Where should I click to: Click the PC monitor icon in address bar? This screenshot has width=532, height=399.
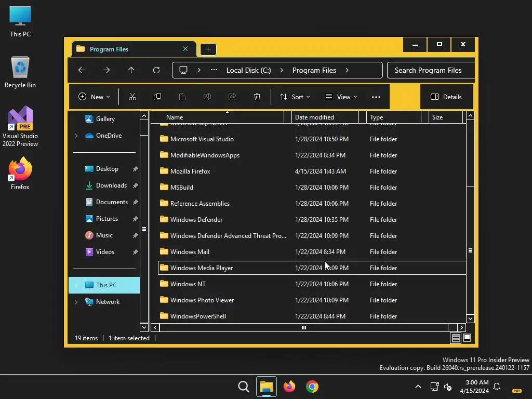tap(183, 70)
